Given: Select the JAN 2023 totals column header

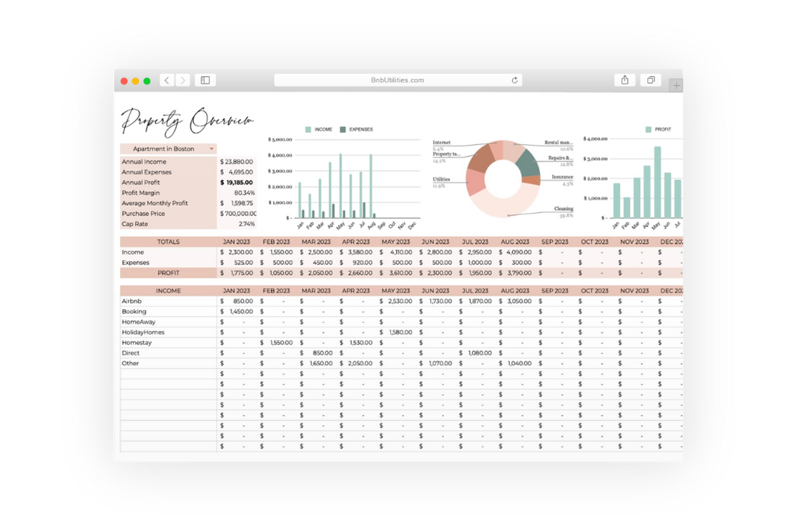Looking at the screenshot, I should pos(236,242).
